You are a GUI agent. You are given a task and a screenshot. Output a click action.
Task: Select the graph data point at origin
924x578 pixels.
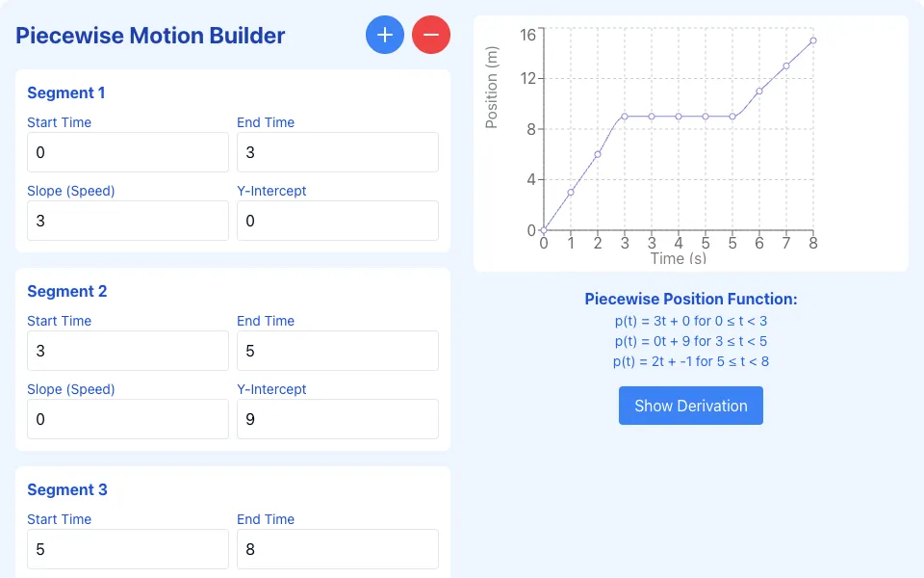[x=544, y=230]
